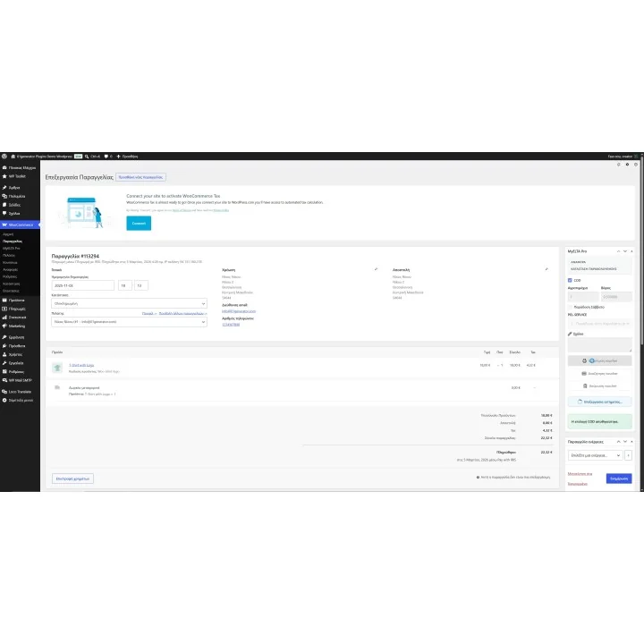The image size is (644, 644).
Task: Open Εργαλεία wrench icon
Action: [x=4, y=363]
